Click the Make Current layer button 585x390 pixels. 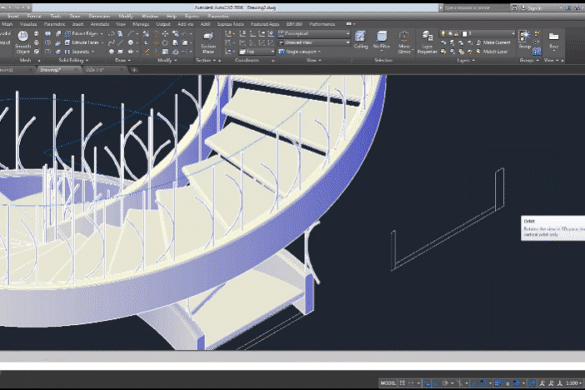pyautogui.click(x=493, y=43)
